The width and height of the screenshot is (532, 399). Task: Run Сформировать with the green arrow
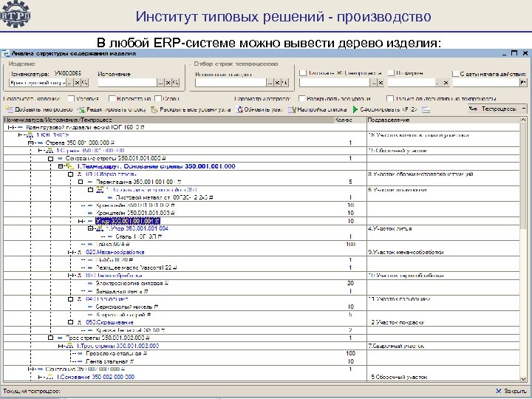(x=385, y=109)
